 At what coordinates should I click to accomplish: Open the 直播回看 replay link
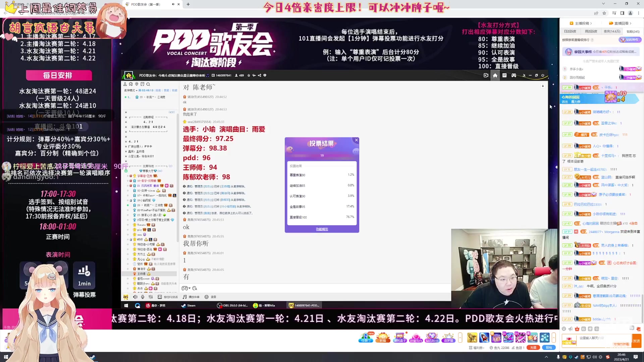pos(620,23)
